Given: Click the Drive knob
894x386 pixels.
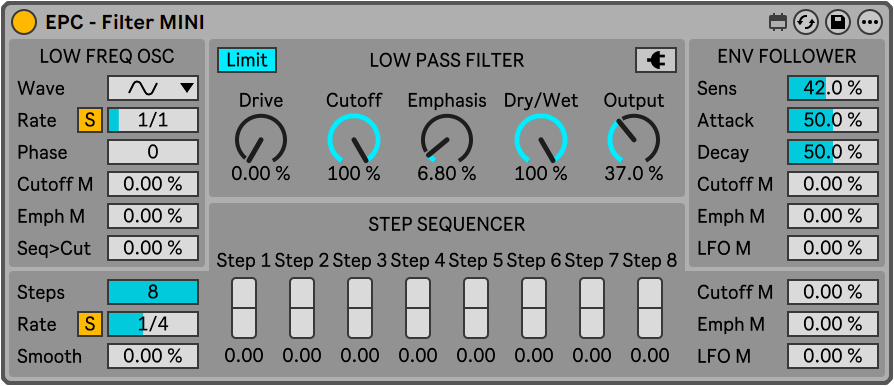Looking at the screenshot, I should pos(261,139).
